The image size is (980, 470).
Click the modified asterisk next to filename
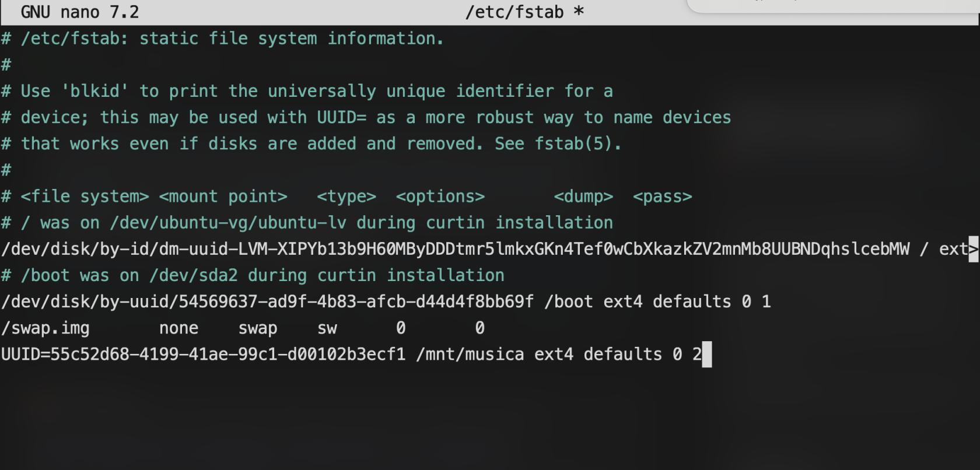[x=579, y=11]
